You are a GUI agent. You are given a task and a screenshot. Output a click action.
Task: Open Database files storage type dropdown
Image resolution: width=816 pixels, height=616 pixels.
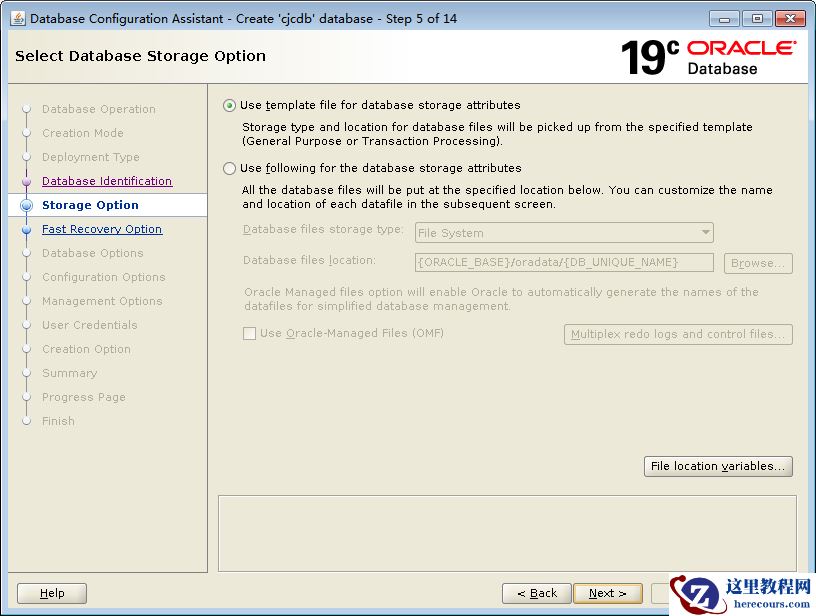click(x=564, y=233)
